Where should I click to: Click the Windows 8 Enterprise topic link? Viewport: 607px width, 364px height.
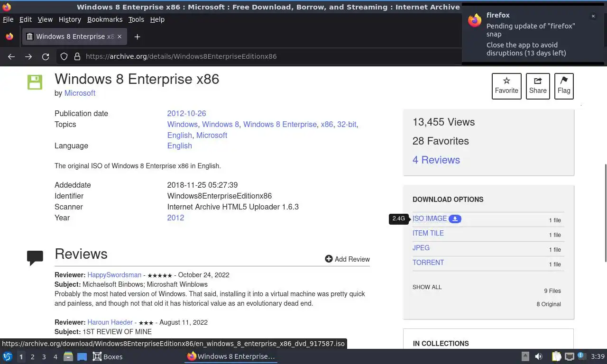[x=280, y=124]
